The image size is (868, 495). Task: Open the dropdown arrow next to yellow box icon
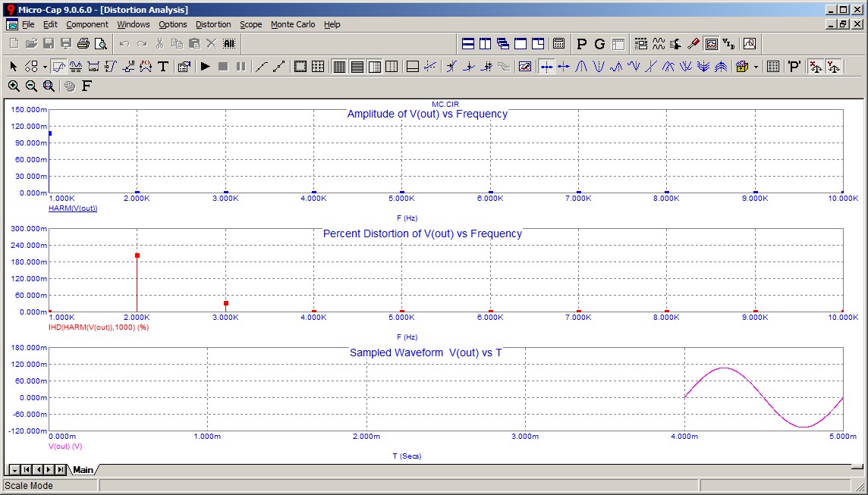[x=756, y=67]
